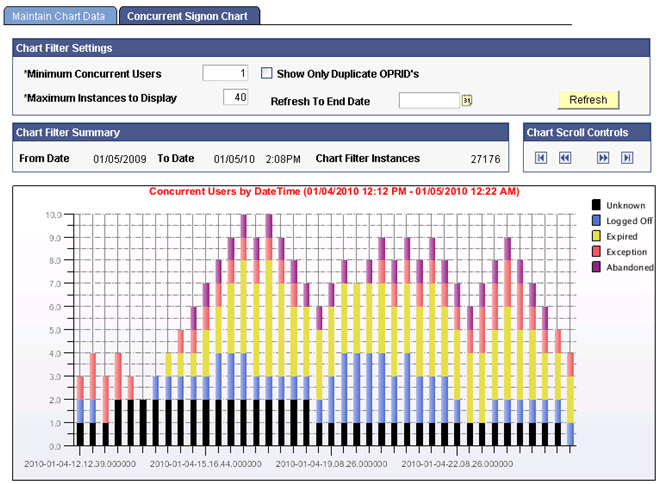Click axis label 2010-01-04-19.08.26.000000
Image resolution: width=661 pixels, height=484 pixels.
(x=331, y=464)
